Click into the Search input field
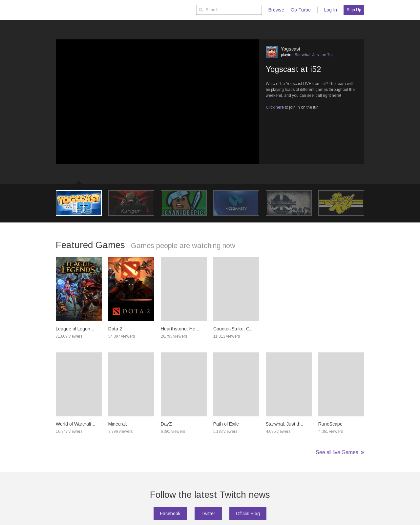 point(229,10)
